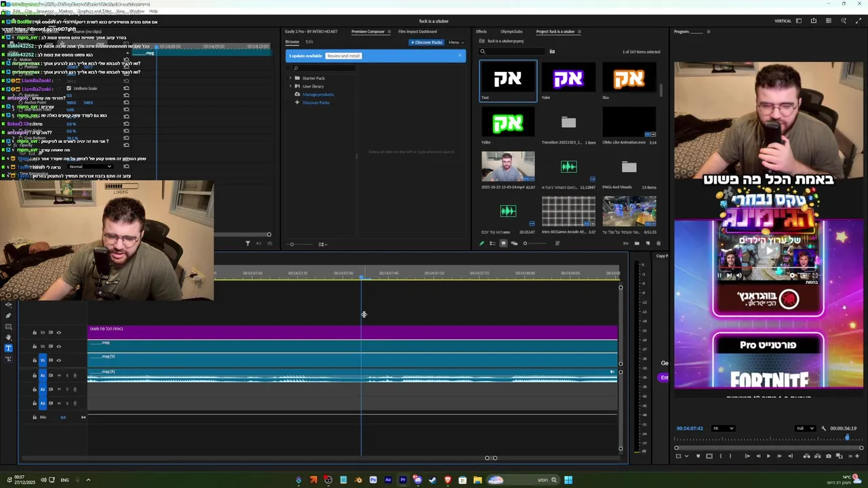Open the Full playback resolution dropdown
868x488 pixels.
[804, 428]
